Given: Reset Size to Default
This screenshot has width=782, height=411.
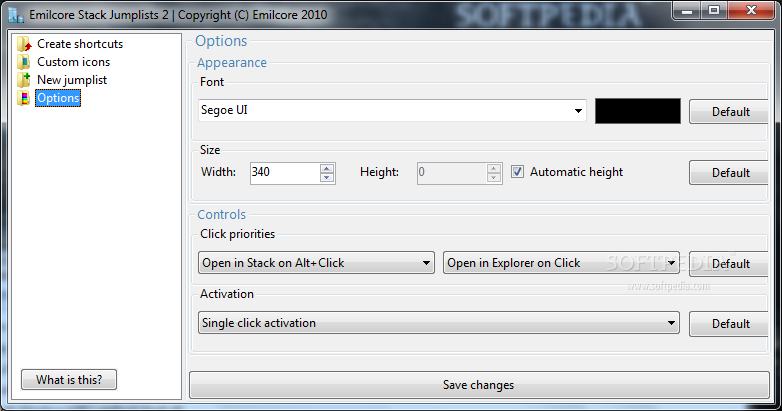Looking at the screenshot, I should coord(730,173).
